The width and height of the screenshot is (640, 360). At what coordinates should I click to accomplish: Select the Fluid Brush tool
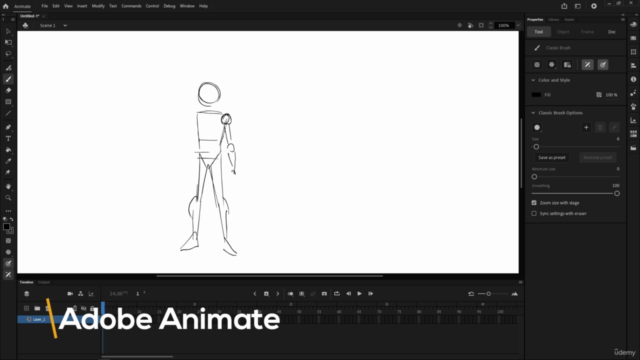8,68
